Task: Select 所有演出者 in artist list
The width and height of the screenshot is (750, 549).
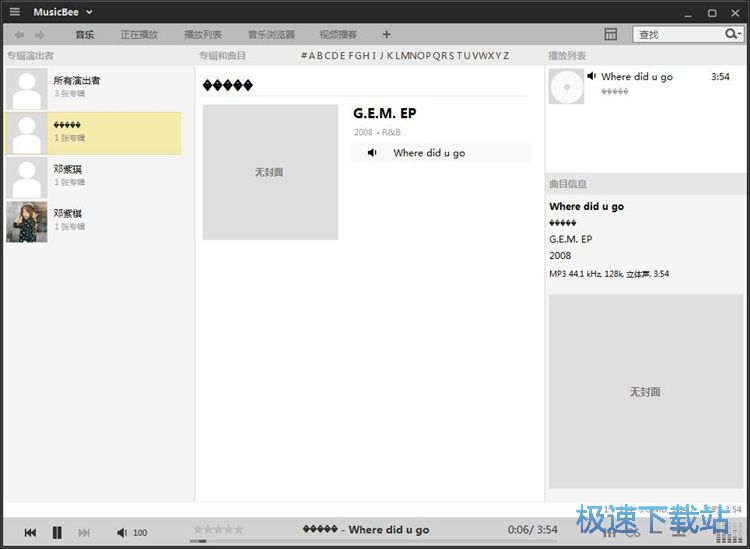Action: tap(93, 88)
